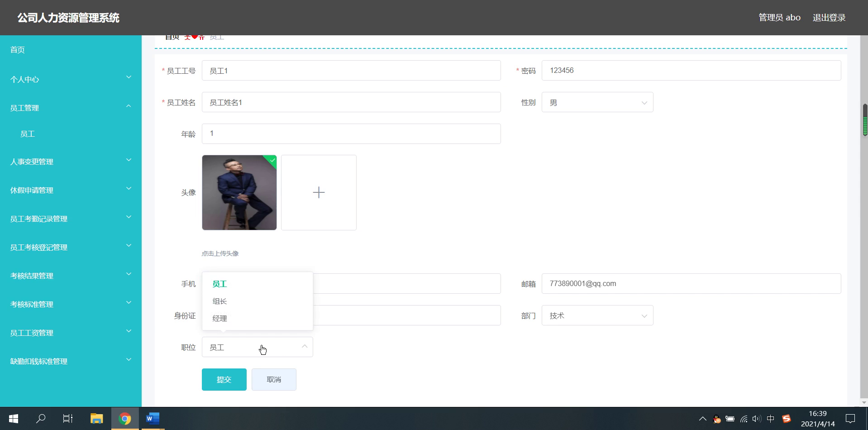This screenshot has height=430, width=868.
Task: Open Windows Start menu
Action: pos(13,419)
